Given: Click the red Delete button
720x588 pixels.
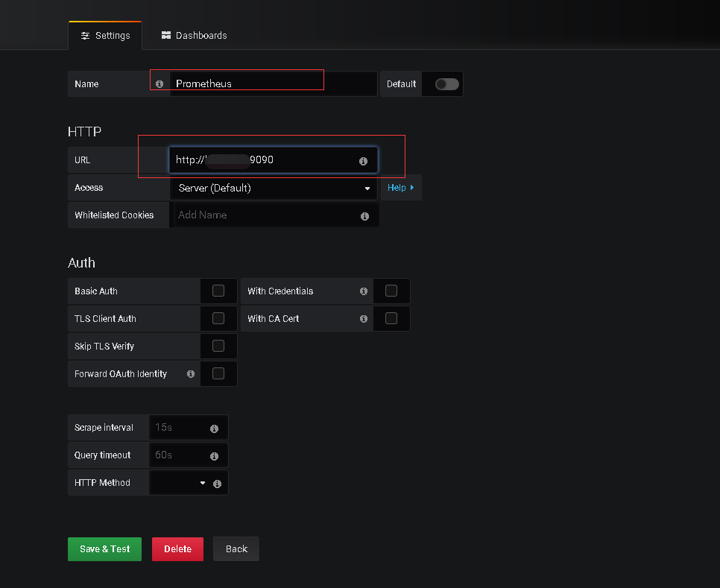Looking at the screenshot, I should coord(177,549).
